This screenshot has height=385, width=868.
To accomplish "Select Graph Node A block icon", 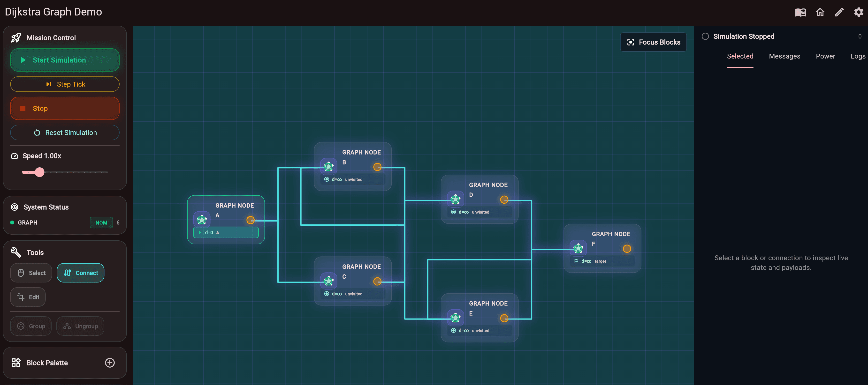I will [x=202, y=220].
